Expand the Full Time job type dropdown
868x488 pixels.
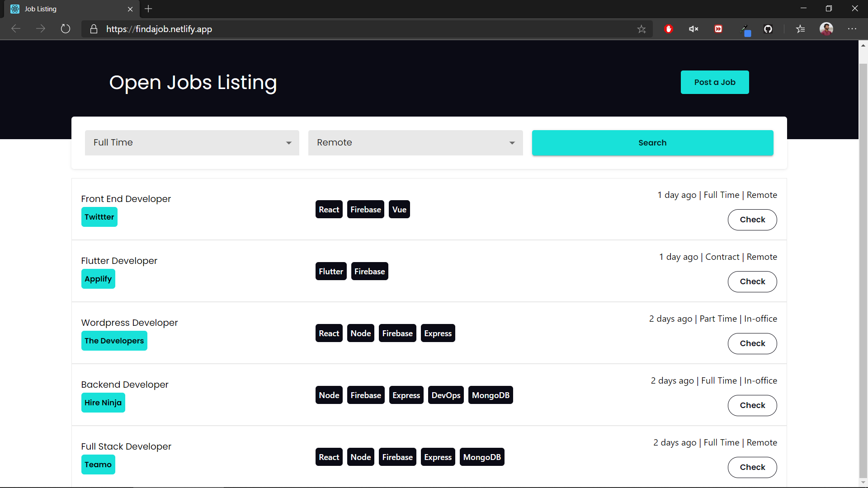point(192,143)
